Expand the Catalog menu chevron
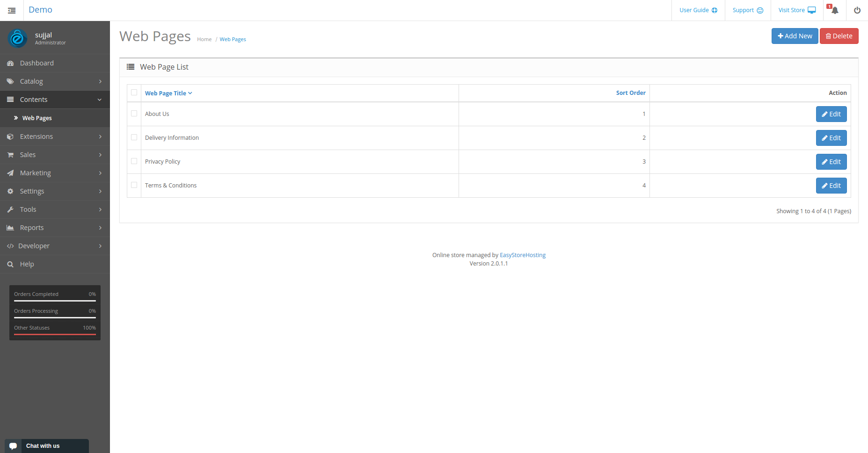The image size is (868, 453). tap(100, 81)
